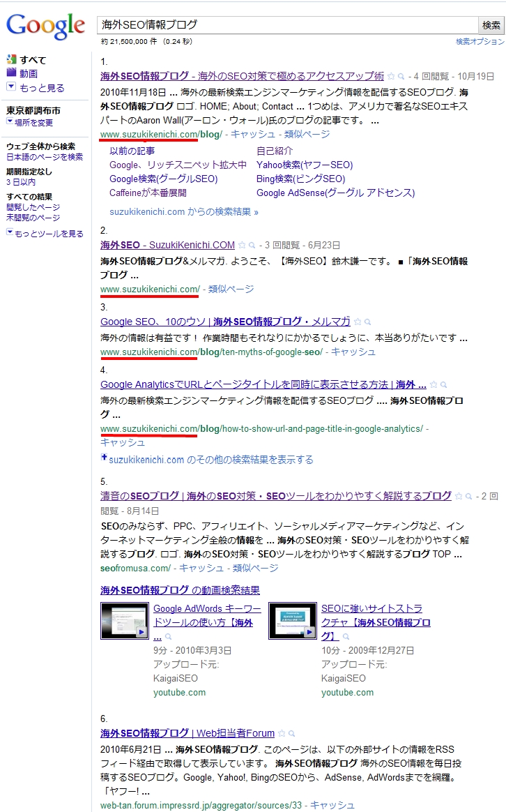Open SEOに強いサイトストラクチャ video link
Viewport: 506px width, 812px height.
pos(376,622)
